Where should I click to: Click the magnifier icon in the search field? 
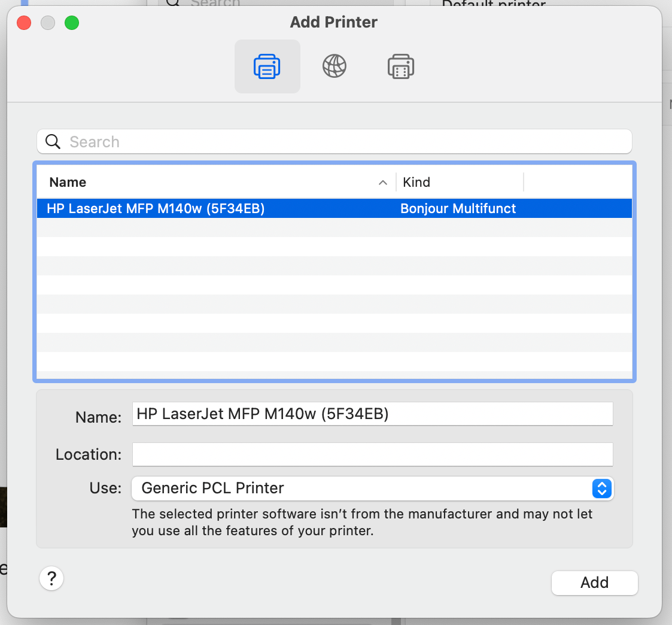(53, 141)
